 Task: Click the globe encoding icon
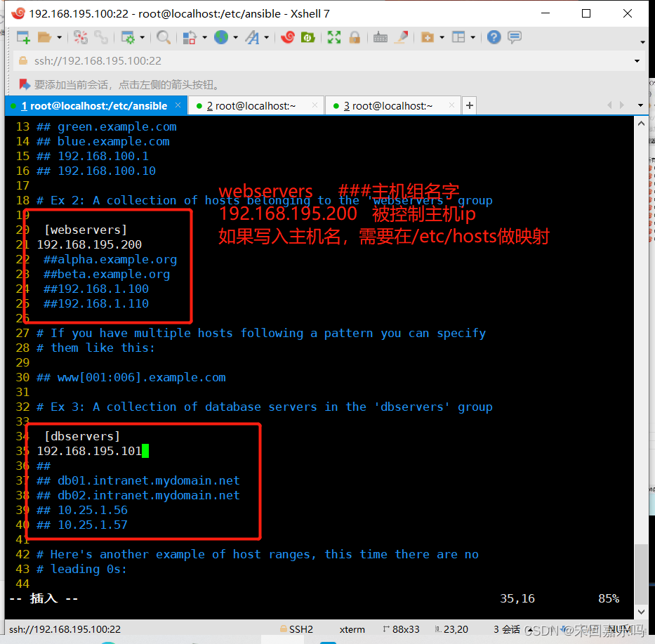[x=221, y=38]
